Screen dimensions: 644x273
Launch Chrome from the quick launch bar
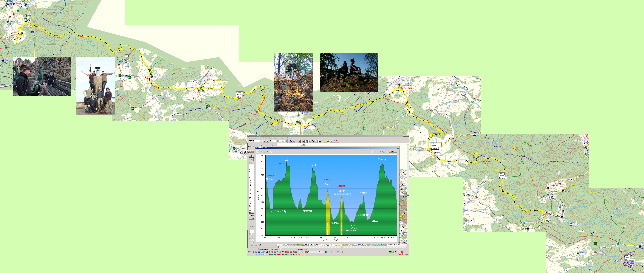click(270, 252)
